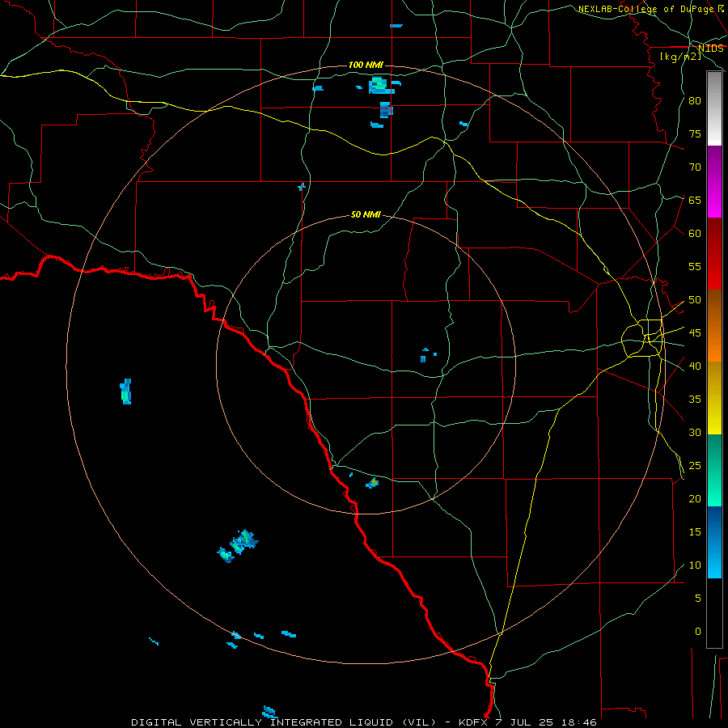
Task: Click the 5 value on the color scale
Action: [698, 599]
